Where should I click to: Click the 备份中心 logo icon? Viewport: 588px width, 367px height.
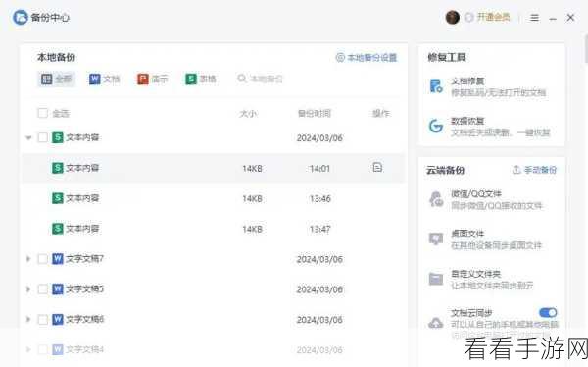pyautogui.click(x=21, y=17)
